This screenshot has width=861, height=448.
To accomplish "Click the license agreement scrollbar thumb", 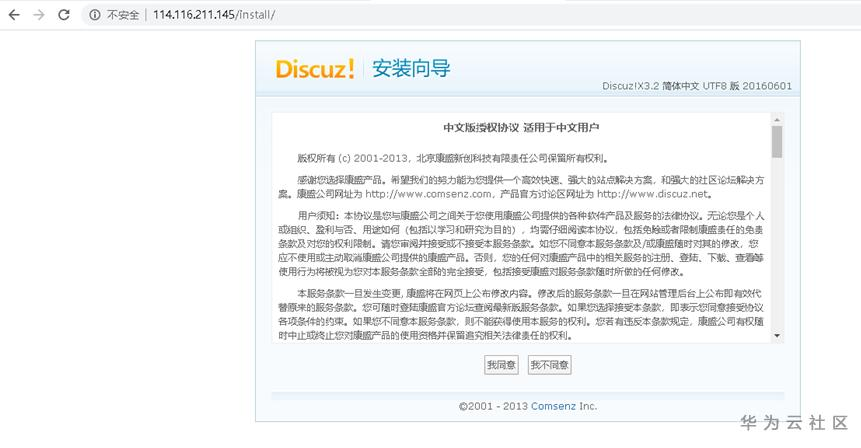I will [777, 142].
